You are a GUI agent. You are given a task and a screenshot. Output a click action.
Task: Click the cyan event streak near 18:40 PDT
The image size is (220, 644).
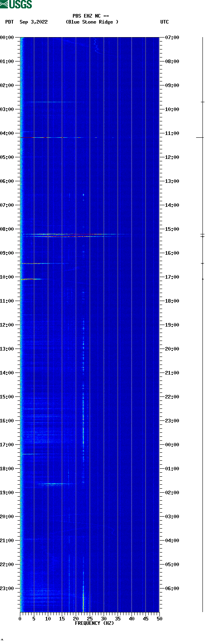[x=56, y=484]
